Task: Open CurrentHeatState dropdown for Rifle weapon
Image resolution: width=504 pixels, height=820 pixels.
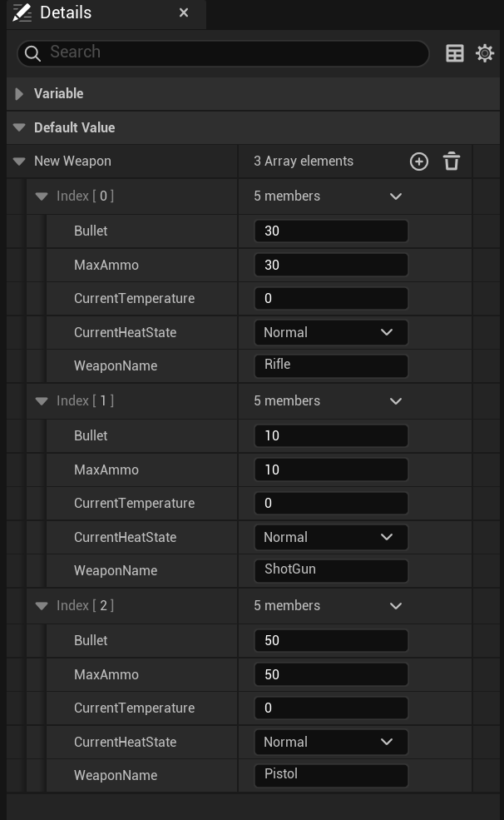Action: pyautogui.click(x=330, y=332)
